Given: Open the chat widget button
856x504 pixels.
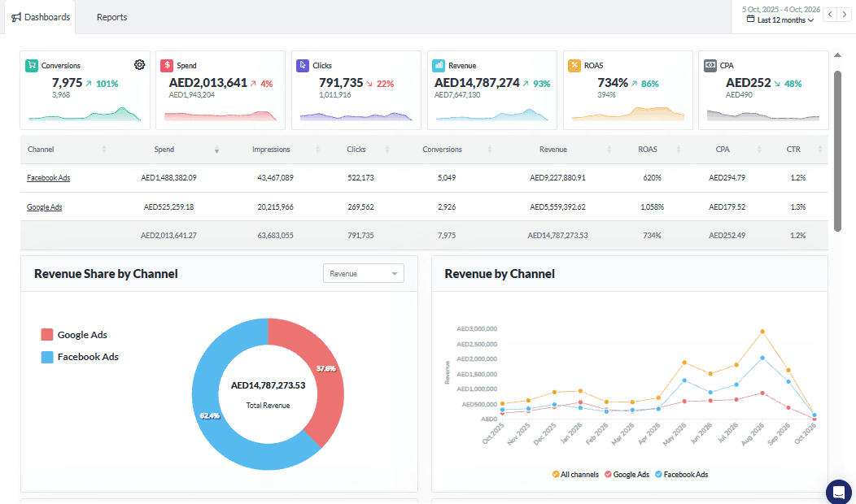Looking at the screenshot, I should (x=839, y=491).
